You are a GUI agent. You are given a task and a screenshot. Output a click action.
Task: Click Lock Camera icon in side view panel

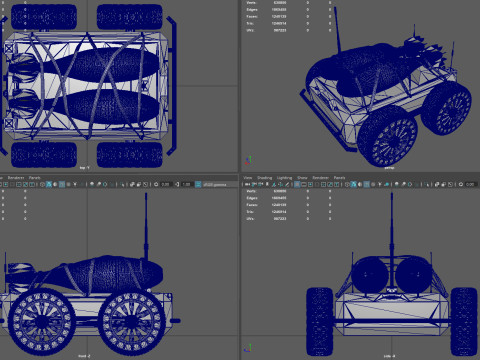[x=254, y=184]
